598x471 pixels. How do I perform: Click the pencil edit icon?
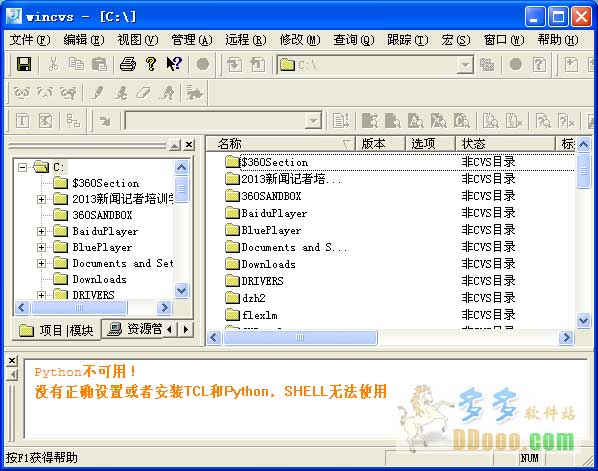pos(98,92)
